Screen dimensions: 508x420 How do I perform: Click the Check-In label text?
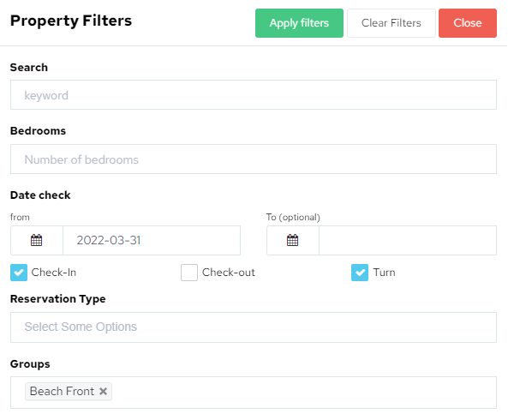tap(54, 273)
